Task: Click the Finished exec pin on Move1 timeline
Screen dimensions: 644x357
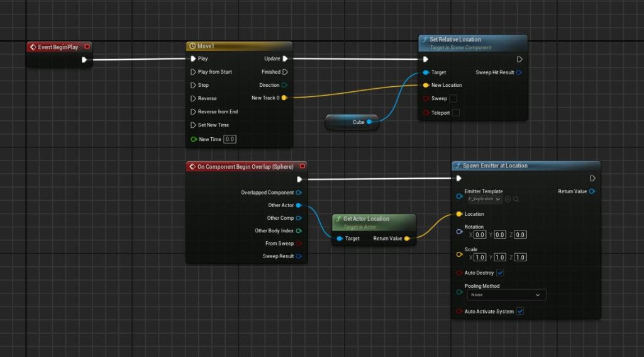Action: point(285,72)
